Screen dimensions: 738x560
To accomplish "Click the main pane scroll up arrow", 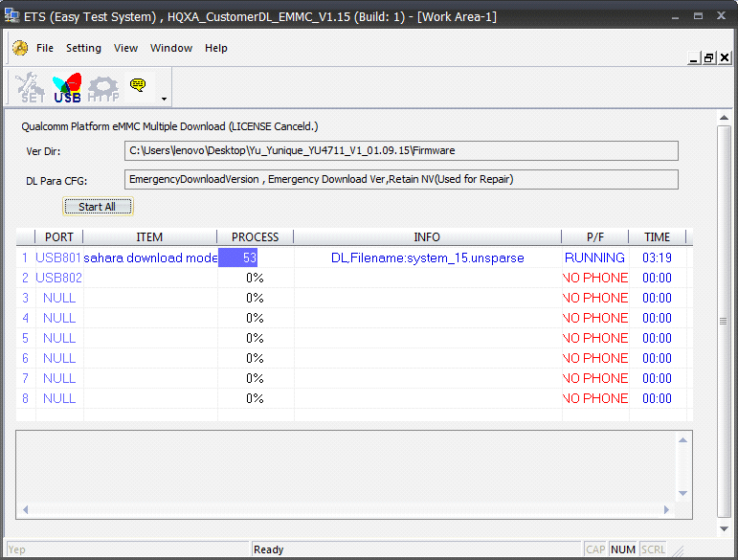I will [724, 117].
